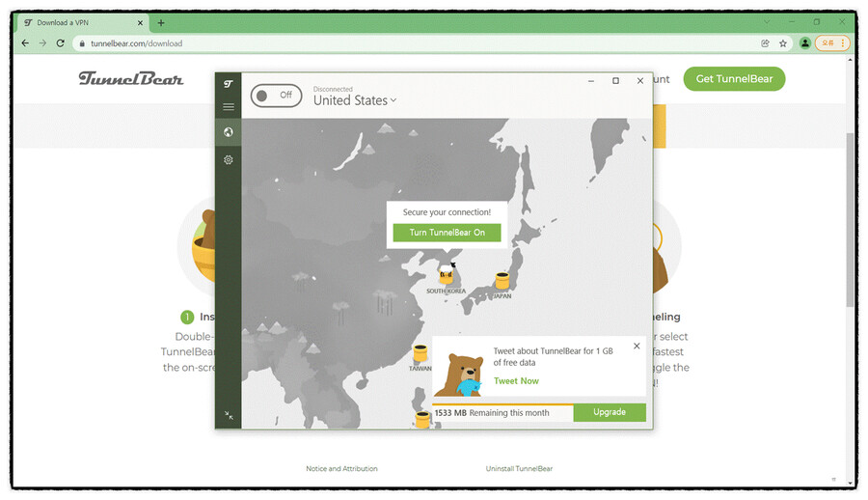Click the remaining data progress bar
This screenshot has height=500, width=868.
pos(502,404)
